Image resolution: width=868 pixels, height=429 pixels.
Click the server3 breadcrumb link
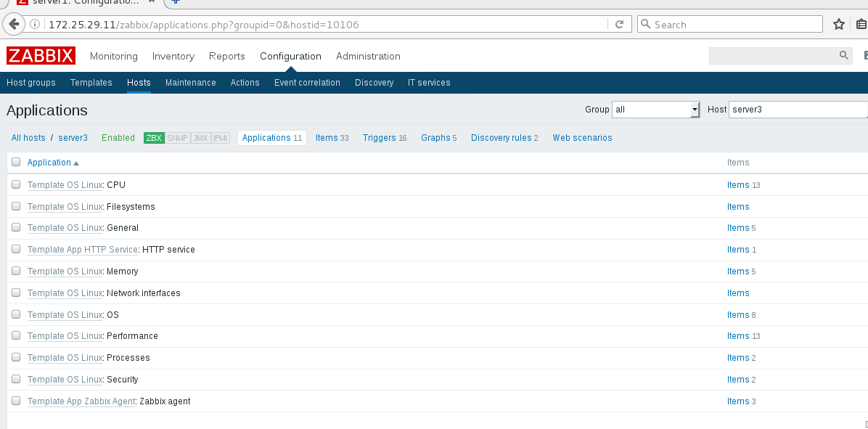(73, 138)
